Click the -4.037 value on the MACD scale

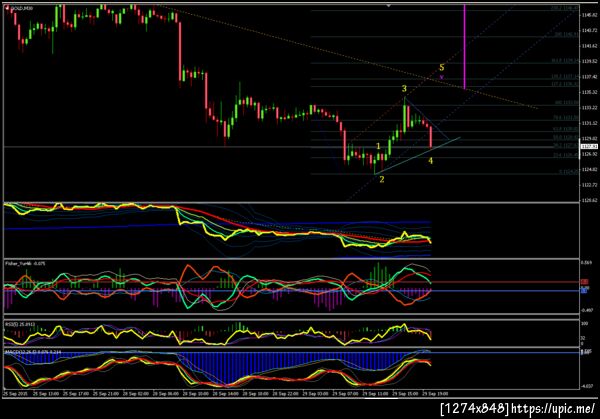(x=587, y=386)
